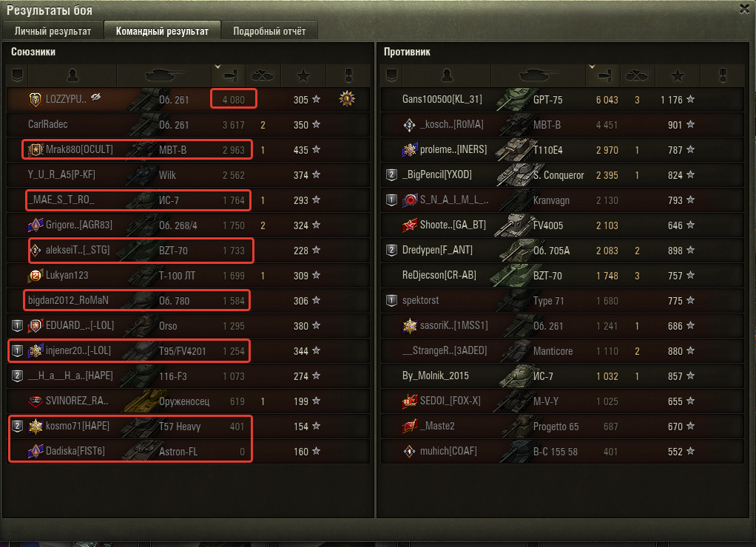
Task: Sort allies by damage column icon
Action: [x=229, y=75]
